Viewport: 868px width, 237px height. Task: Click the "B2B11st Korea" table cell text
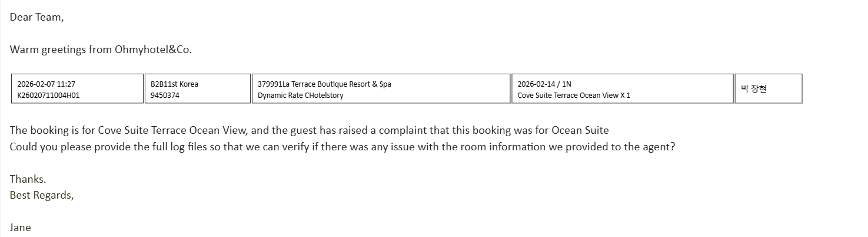[174, 84]
